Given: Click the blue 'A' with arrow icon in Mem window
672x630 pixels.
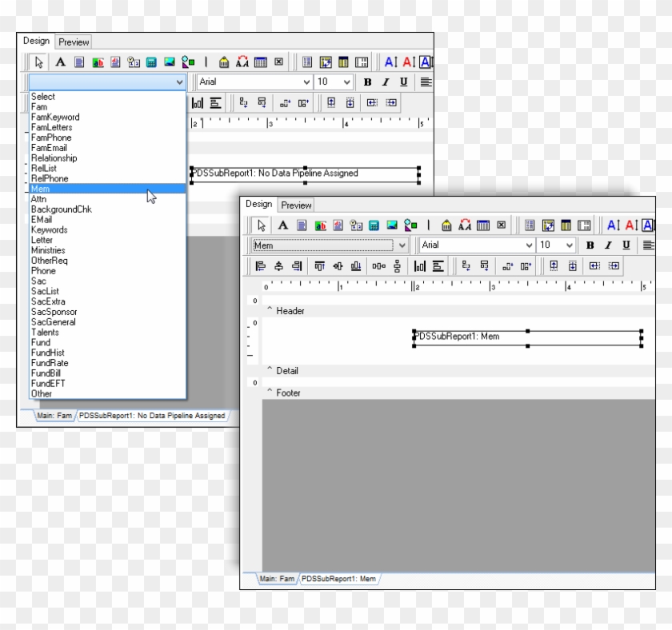Looking at the screenshot, I should pos(614,225).
